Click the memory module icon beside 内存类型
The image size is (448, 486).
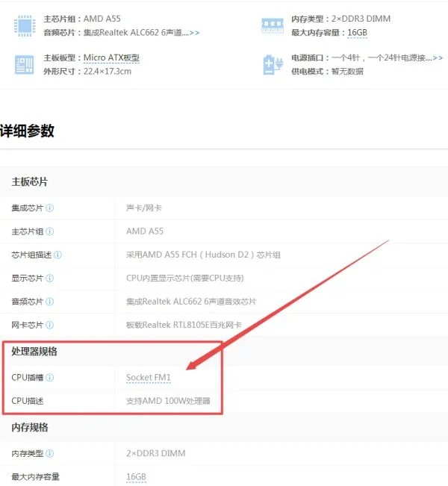(x=273, y=25)
